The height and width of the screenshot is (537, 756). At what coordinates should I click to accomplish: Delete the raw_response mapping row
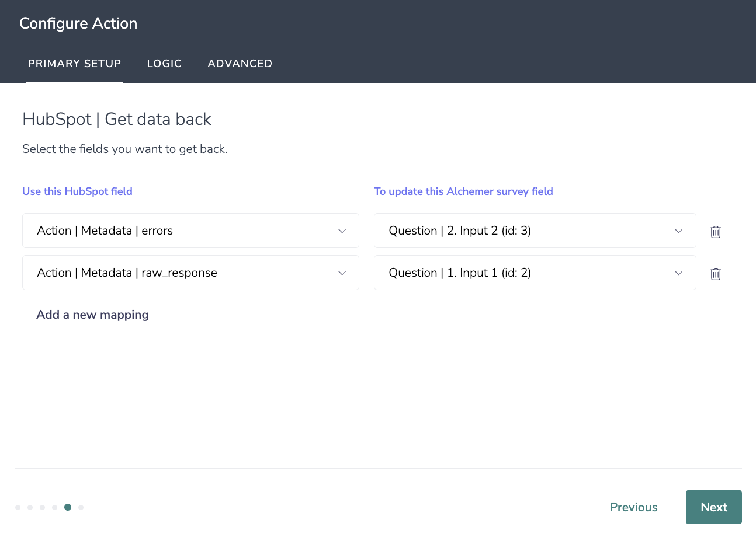715,274
